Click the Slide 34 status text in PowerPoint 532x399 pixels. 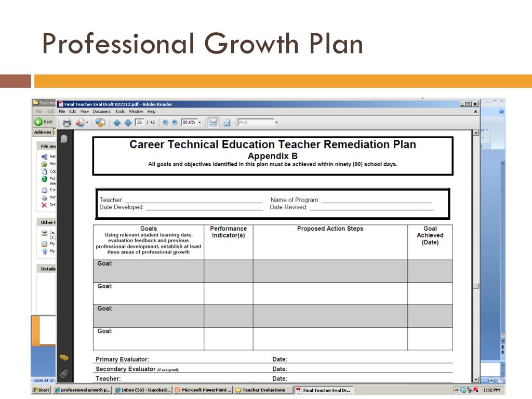pos(44,380)
